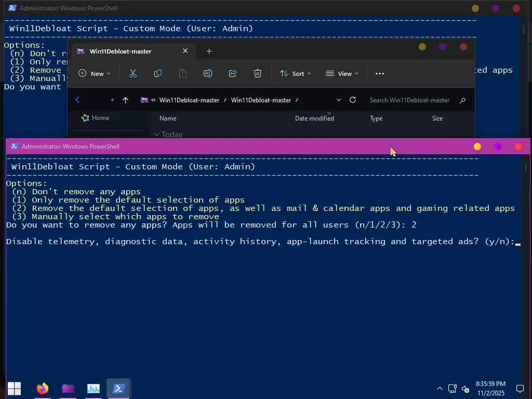Click the Cut icon in File Explorer toolbar
The height and width of the screenshot is (399, 532).
(132, 73)
